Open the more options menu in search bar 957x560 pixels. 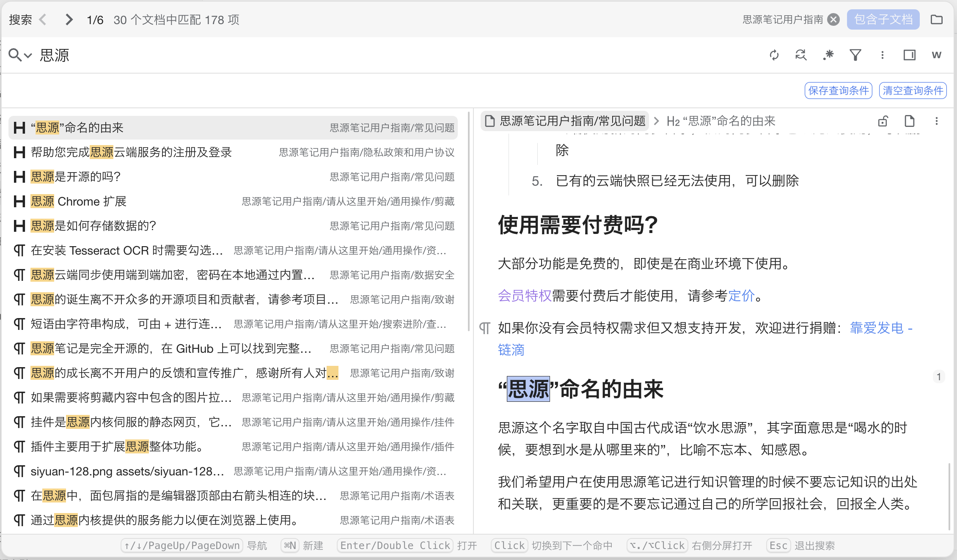(882, 55)
